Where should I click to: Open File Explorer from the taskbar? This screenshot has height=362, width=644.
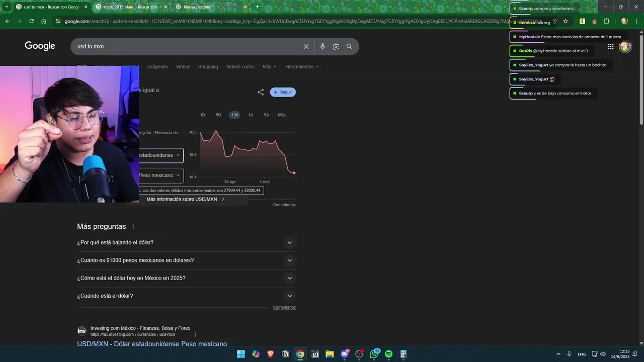(330, 354)
